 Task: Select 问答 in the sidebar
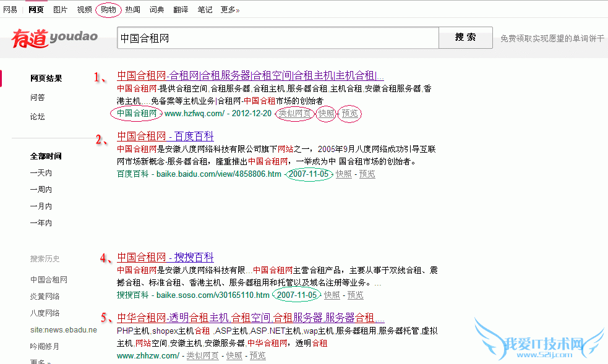click(x=38, y=98)
